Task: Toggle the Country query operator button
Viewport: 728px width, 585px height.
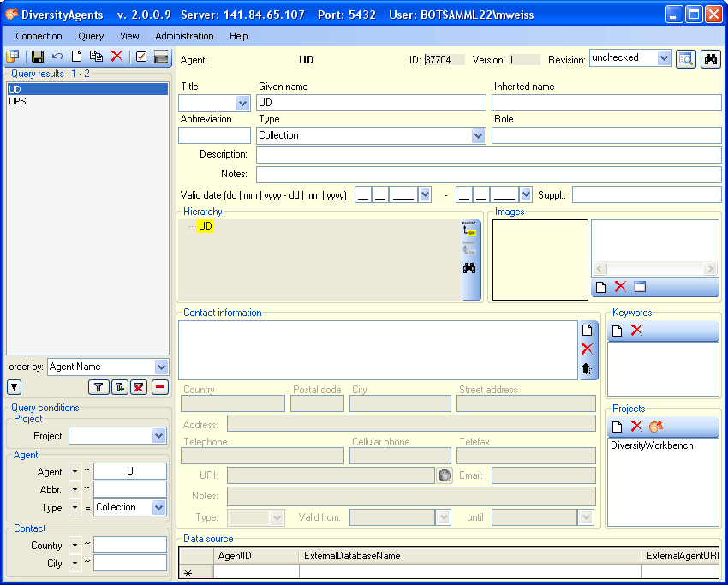Action: pos(75,546)
